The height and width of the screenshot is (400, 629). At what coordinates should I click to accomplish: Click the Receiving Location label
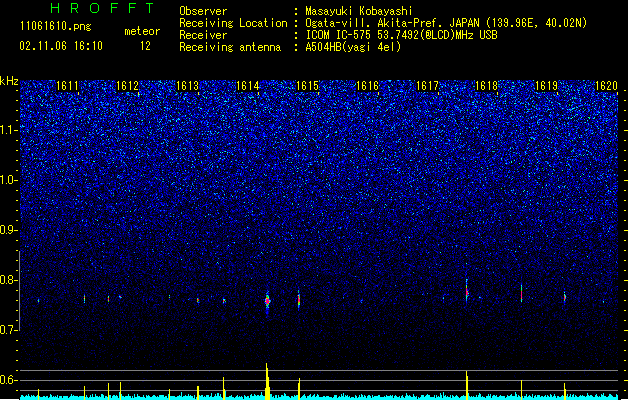tap(233, 23)
